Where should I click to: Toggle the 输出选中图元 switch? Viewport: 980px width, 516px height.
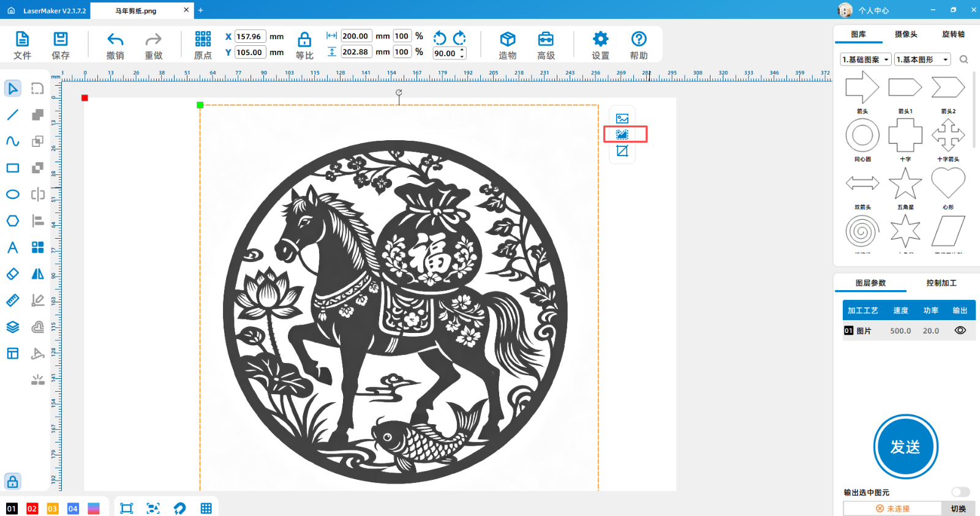point(960,492)
